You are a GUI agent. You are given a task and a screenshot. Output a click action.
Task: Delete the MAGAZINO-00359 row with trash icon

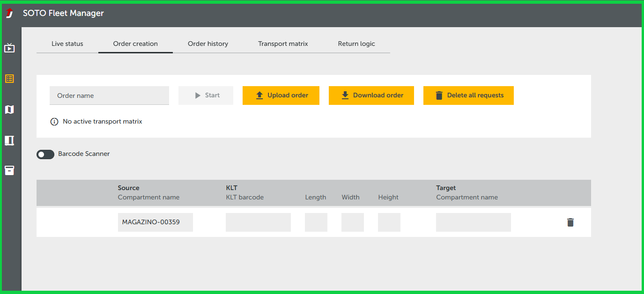coord(570,222)
